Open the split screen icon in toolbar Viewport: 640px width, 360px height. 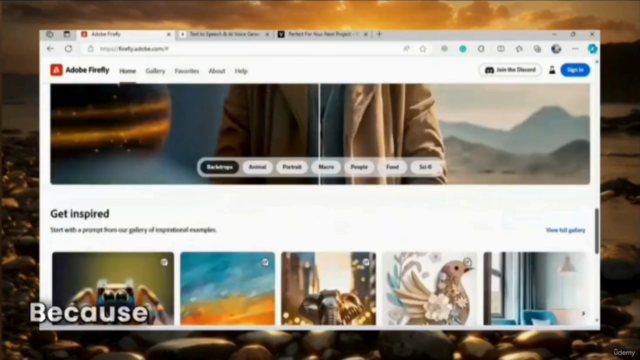[x=500, y=49]
